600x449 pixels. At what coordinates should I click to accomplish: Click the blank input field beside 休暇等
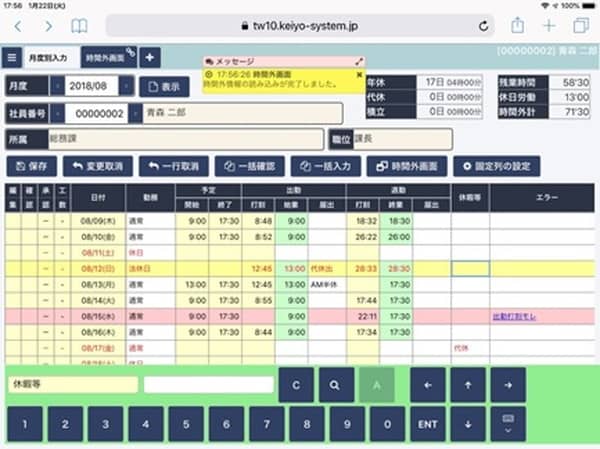[208, 384]
